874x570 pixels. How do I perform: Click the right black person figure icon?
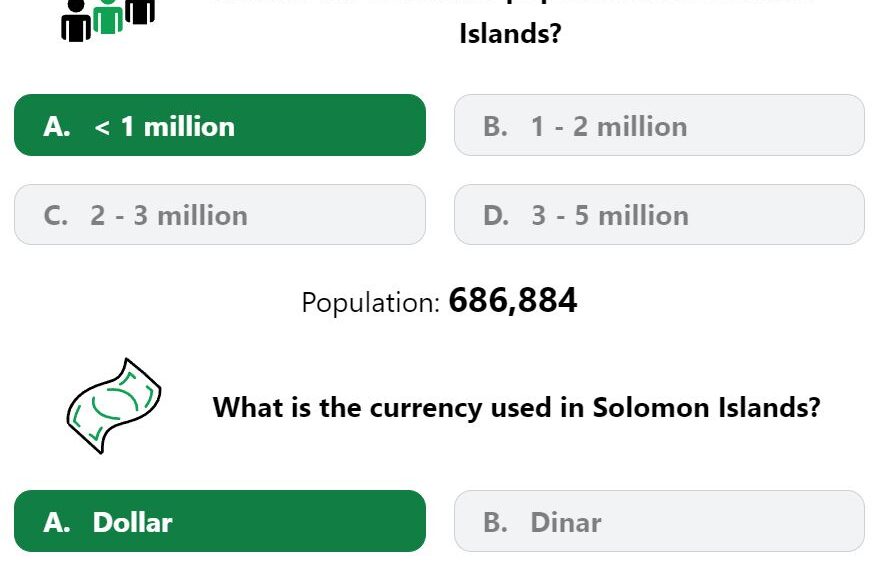click(x=140, y=11)
